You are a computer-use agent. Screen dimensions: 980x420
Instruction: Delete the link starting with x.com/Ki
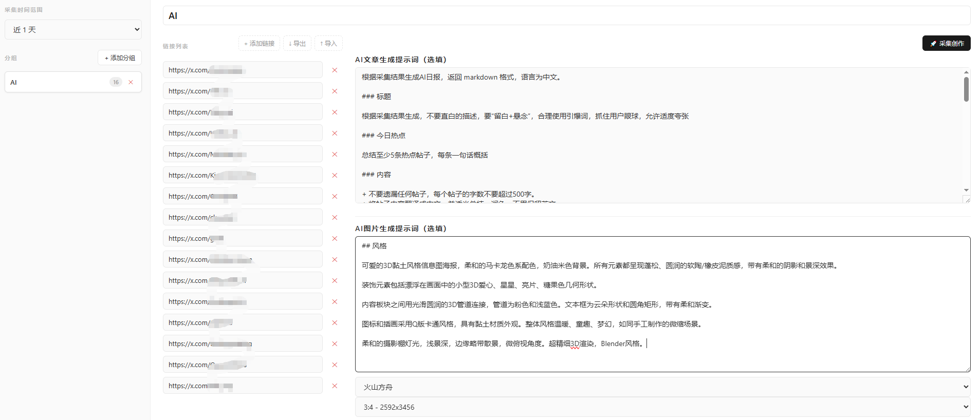pos(335,176)
